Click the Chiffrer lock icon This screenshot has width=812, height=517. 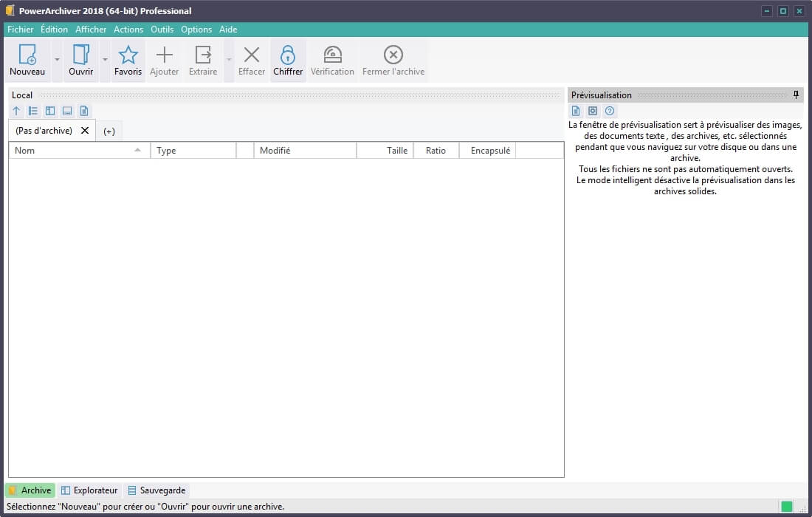point(288,56)
